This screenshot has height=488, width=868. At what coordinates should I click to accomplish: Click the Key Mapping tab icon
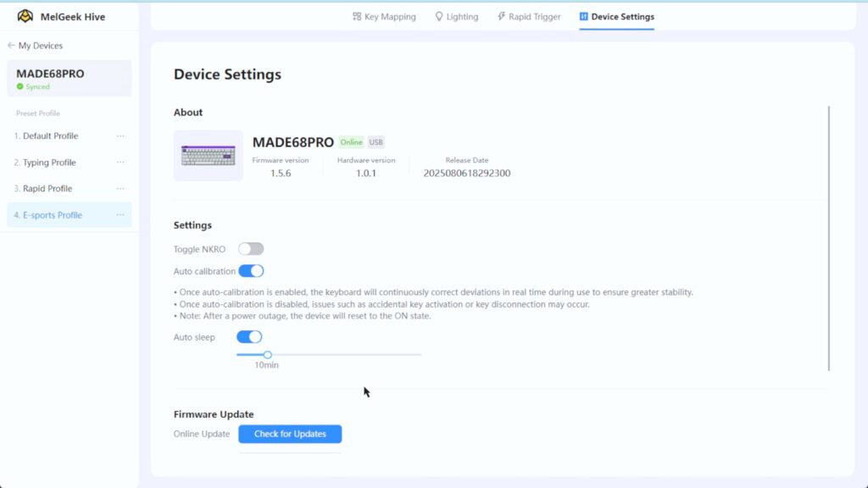point(357,17)
